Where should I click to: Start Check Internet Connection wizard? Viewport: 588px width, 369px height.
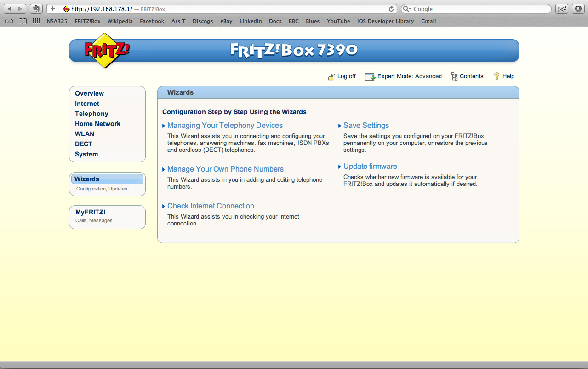point(211,206)
